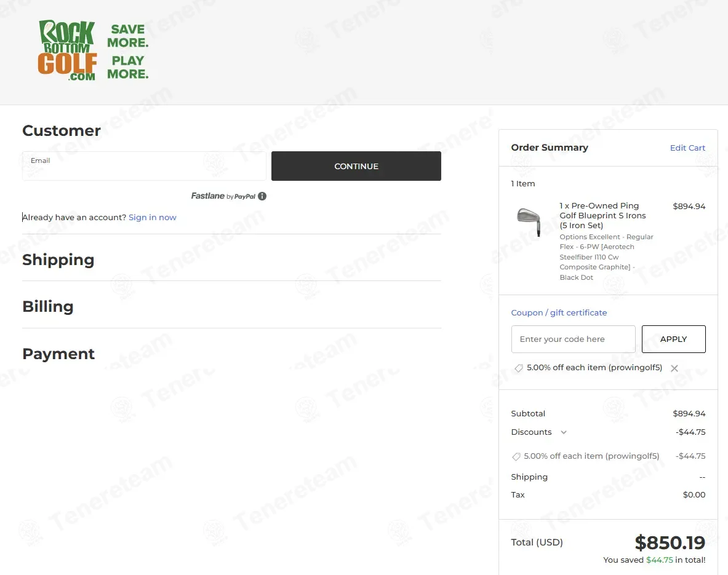Follow the Sign in now link
The image size is (728, 575).
click(152, 217)
